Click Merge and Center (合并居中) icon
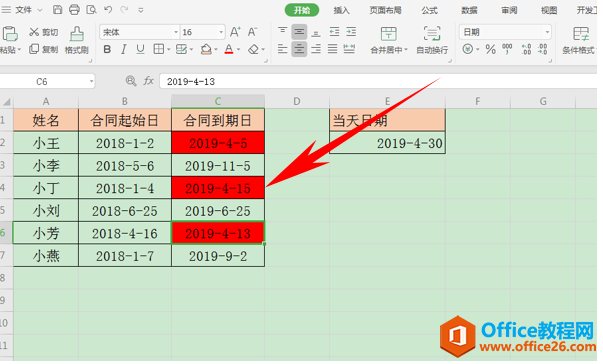Screen dimensions: 603x364 click(388, 34)
